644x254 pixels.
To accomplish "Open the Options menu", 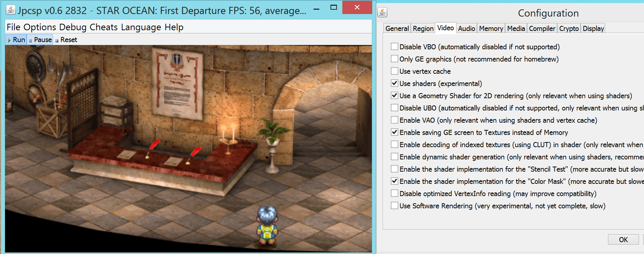I will [x=40, y=27].
